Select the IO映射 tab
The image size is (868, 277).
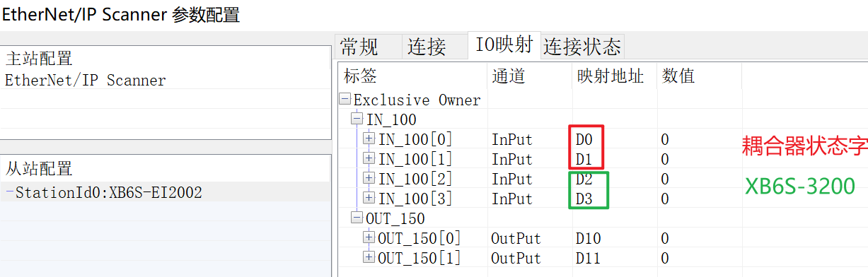tap(504, 45)
